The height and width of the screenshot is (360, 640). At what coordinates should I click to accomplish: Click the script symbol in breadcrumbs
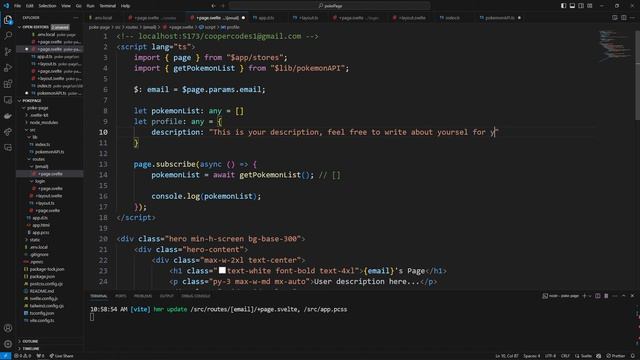pos(207,27)
